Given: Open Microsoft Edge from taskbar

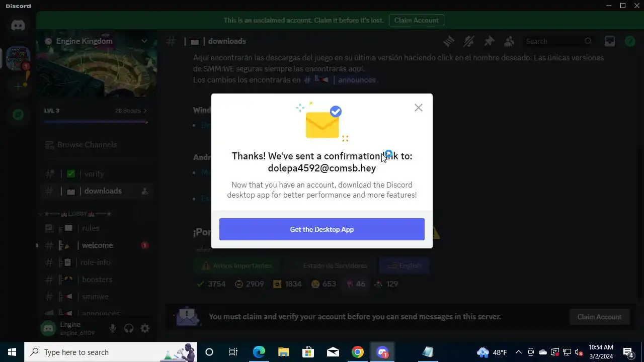Looking at the screenshot, I should click(x=259, y=352).
